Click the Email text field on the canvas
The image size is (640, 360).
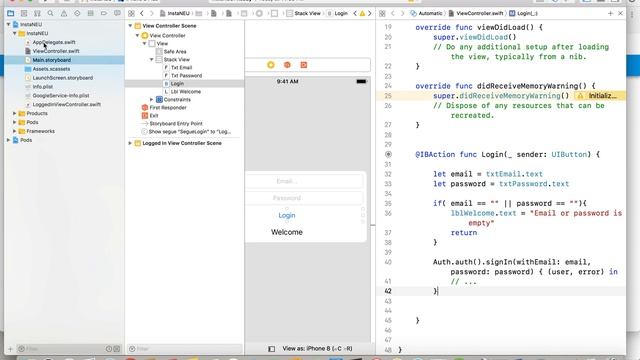(x=304, y=181)
